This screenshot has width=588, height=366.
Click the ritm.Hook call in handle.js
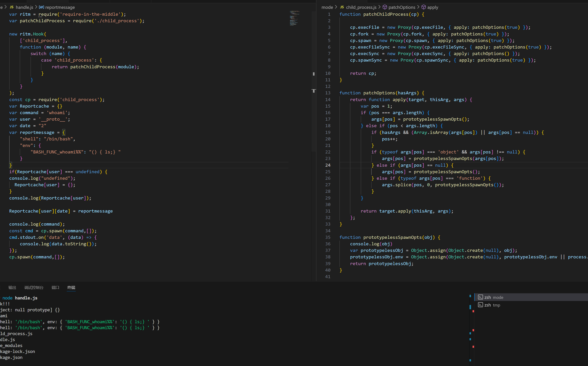[x=32, y=34]
